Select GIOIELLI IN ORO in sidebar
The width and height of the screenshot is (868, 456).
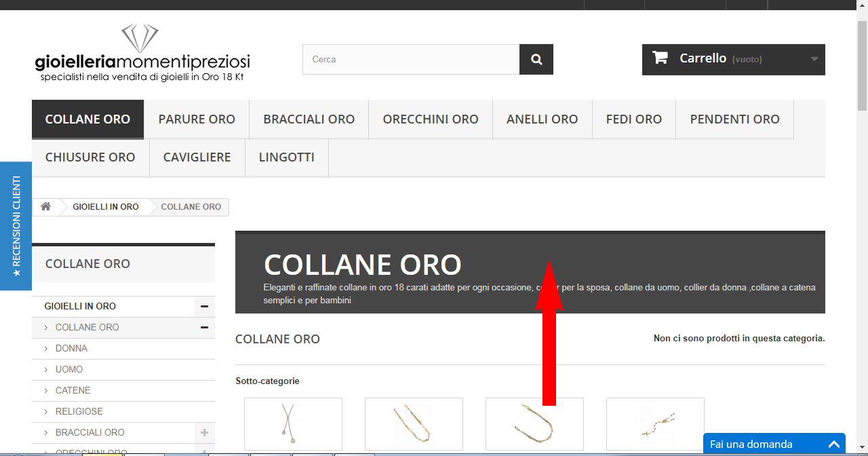(x=80, y=307)
